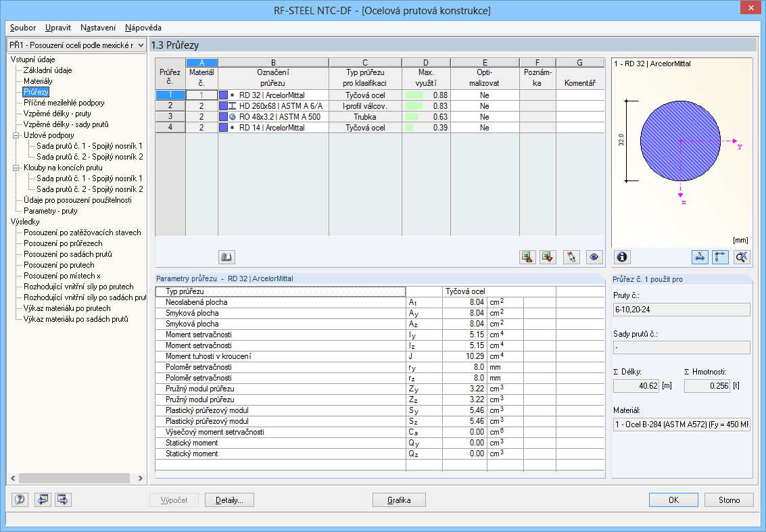Click the pick cross-section pointer icon

click(571, 257)
